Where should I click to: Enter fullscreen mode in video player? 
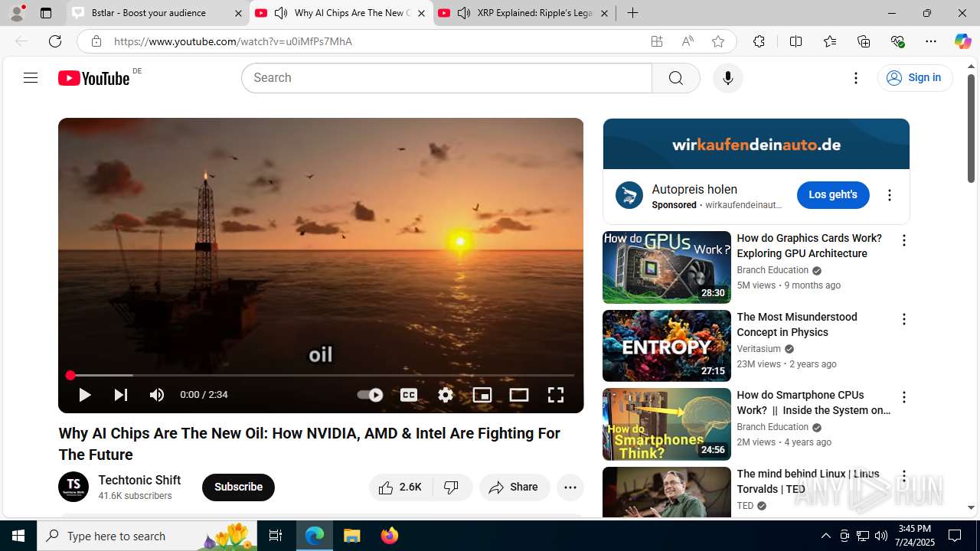(x=556, y=395)
